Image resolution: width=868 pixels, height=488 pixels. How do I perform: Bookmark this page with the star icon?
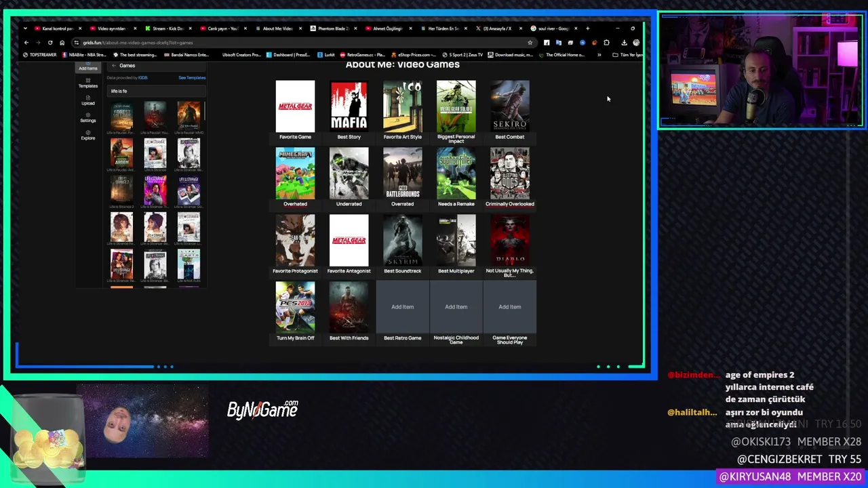[x=530, y=43]
